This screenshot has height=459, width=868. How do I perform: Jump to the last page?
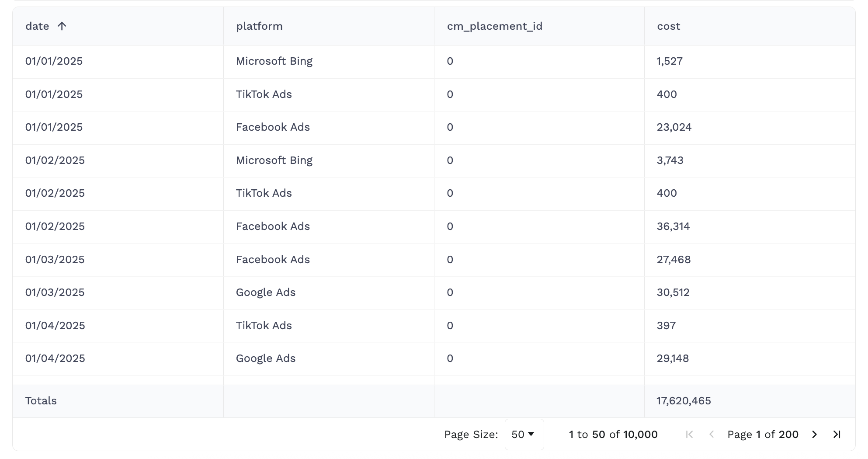click(837, 435)
